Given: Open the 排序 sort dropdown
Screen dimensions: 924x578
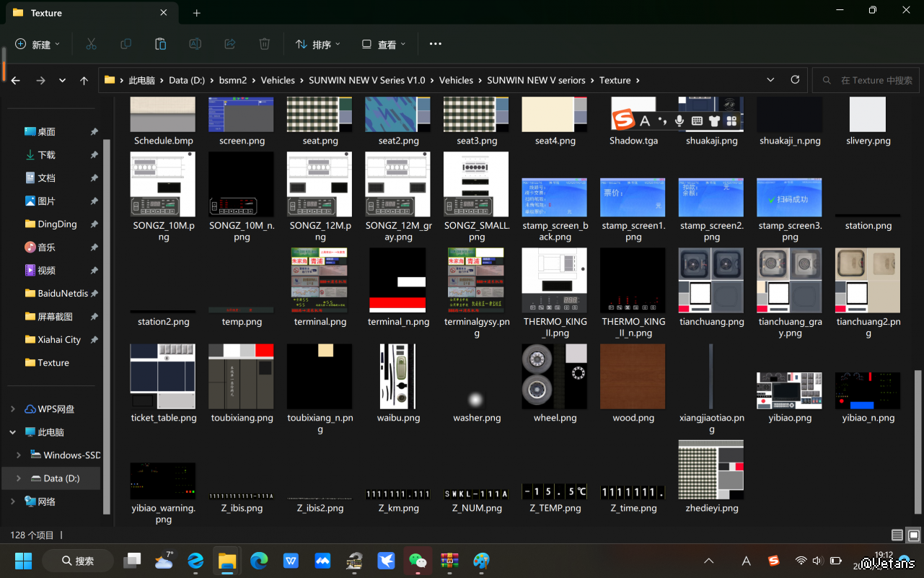Looking at the screenshot, I should 317,45.
